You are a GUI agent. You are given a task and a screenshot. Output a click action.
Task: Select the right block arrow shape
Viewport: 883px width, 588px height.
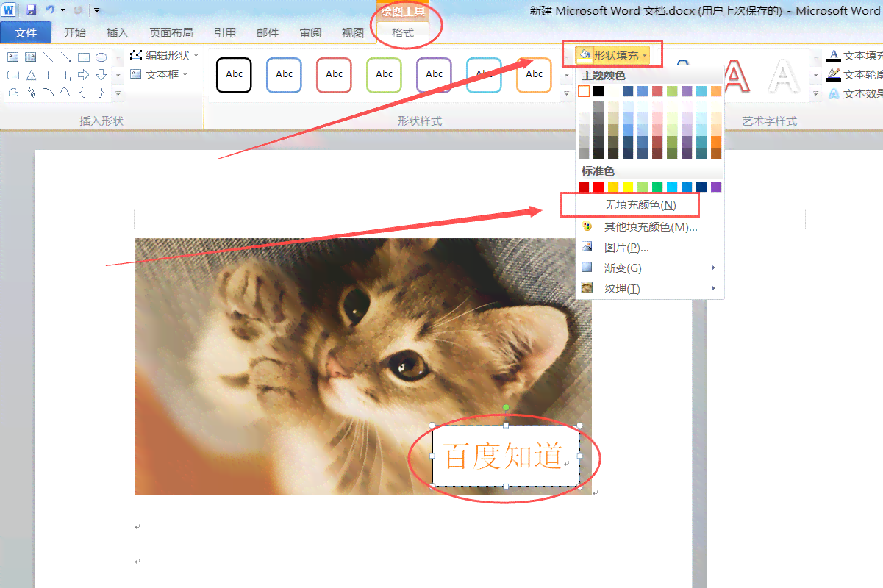(x=83, y=74)
